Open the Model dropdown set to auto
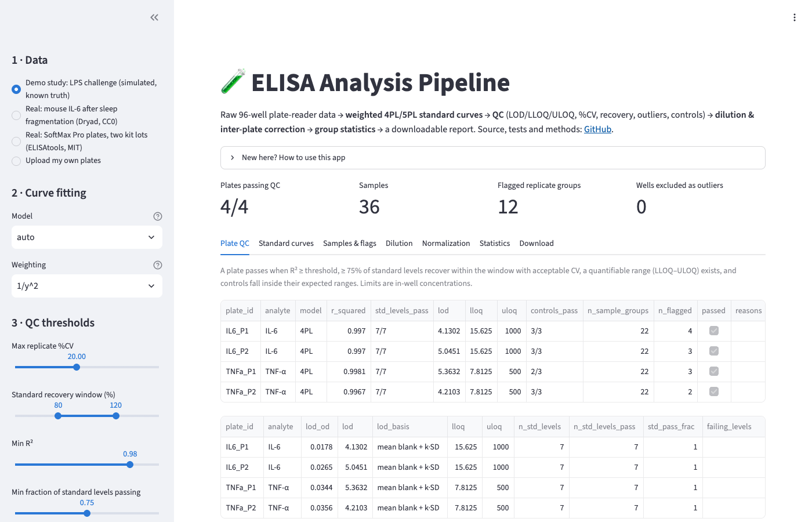The width and height of the screenshot is (812, 522). click(x=87, y=237)
